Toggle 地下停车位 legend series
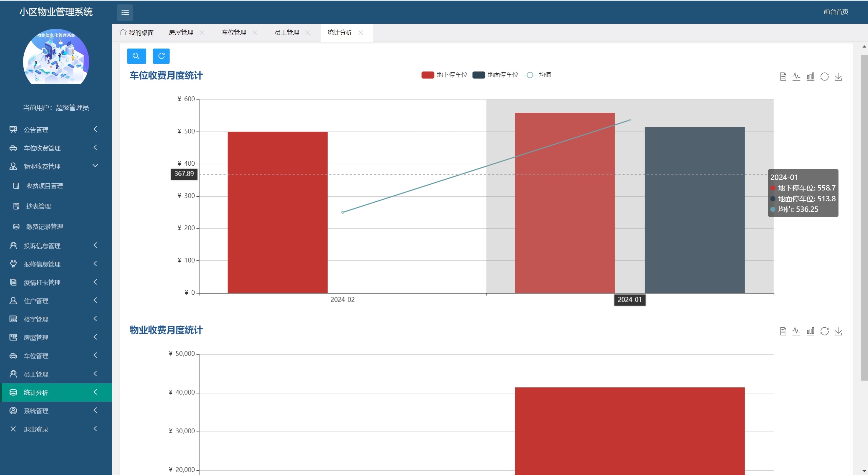The image size is (868, 475). pos(444,75)
